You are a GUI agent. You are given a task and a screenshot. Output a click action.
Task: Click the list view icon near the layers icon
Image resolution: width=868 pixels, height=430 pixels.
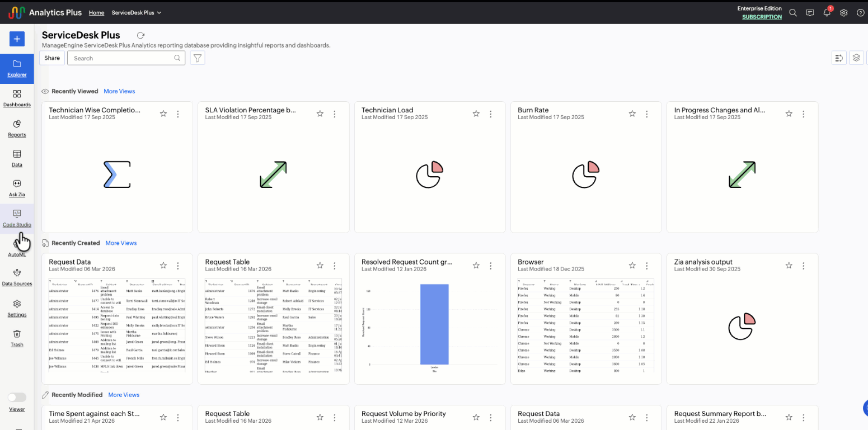click(839, 58)
